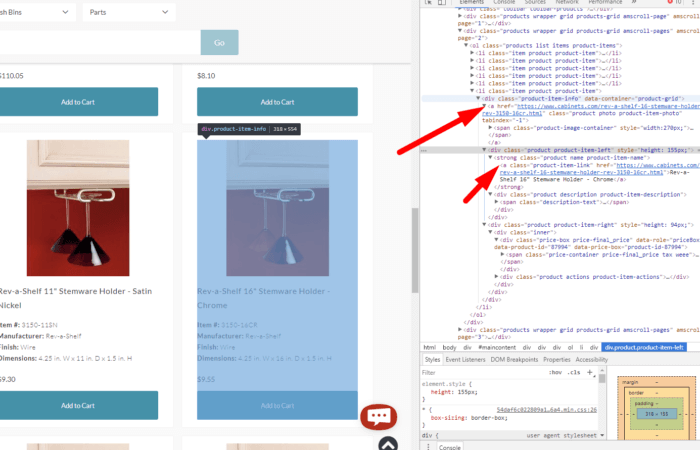Toggle the .cls class editor
This screenshot has height=450, width=700.
(575, 371)
